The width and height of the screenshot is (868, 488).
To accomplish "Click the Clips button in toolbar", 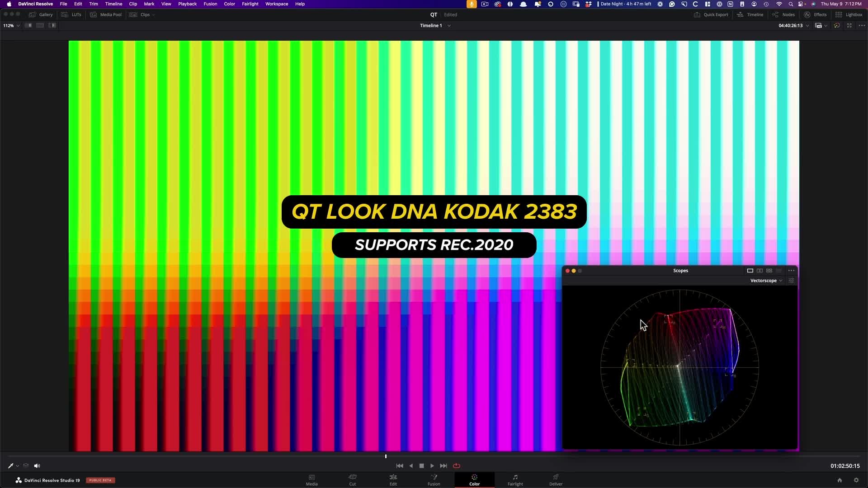I will click(145, 14).
